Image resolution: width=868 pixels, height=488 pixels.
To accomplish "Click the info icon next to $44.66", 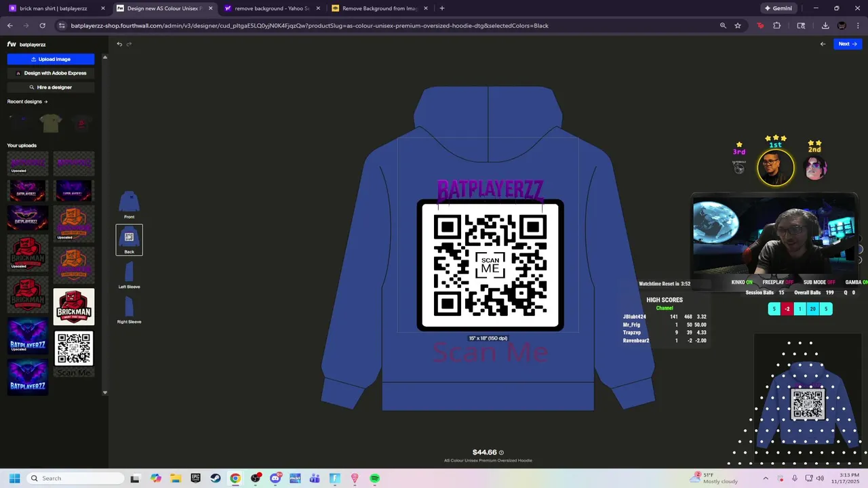I will coord(501,453).
